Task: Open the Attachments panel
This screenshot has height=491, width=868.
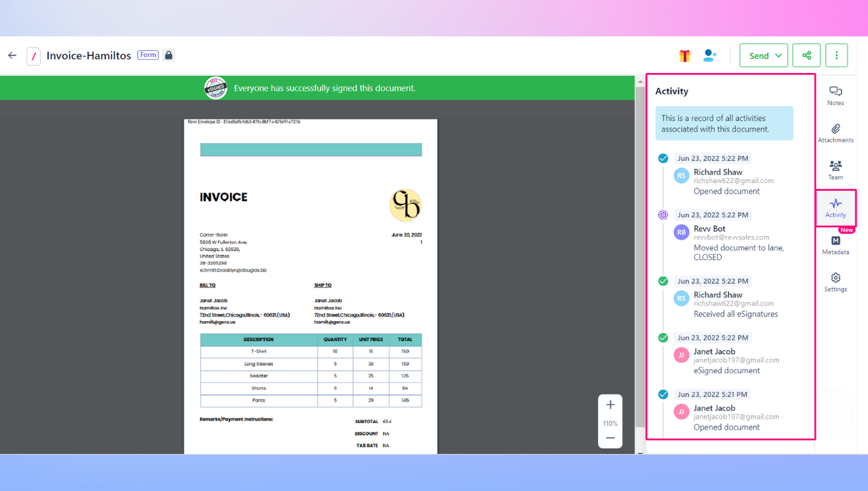Action: click(x=835, y=133)
